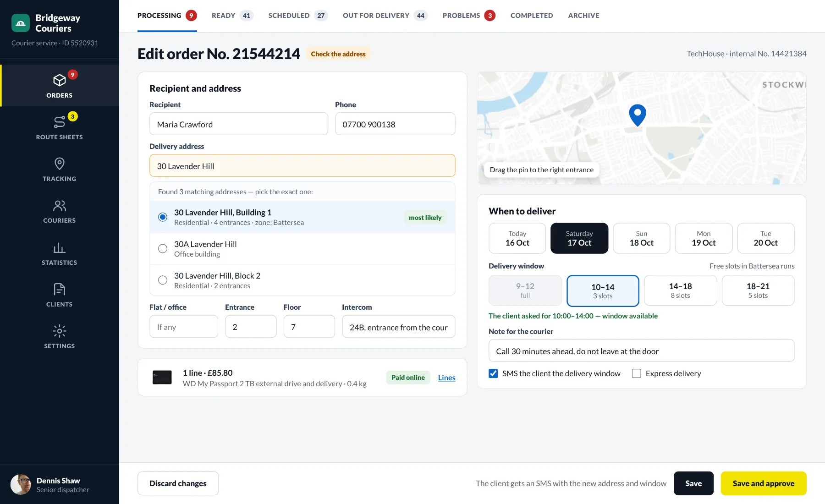
Task: Go to the Completed tab
Action: coord(532,16)
